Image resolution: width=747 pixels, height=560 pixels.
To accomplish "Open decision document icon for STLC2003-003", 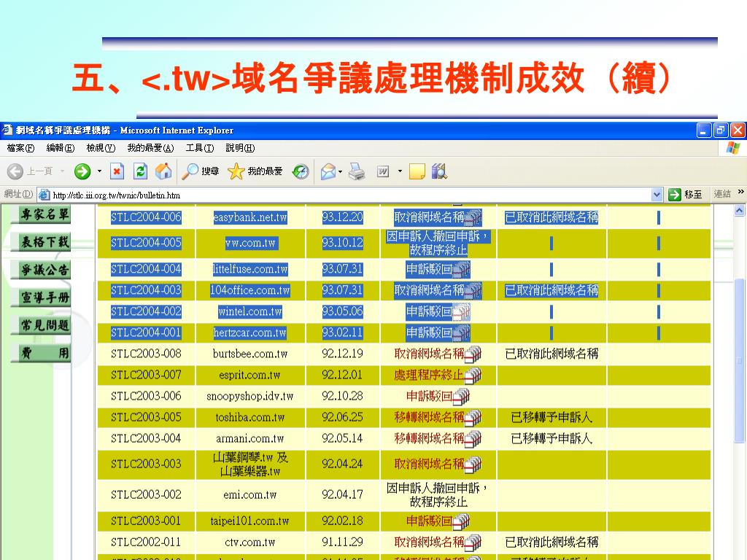I will 473,464.
